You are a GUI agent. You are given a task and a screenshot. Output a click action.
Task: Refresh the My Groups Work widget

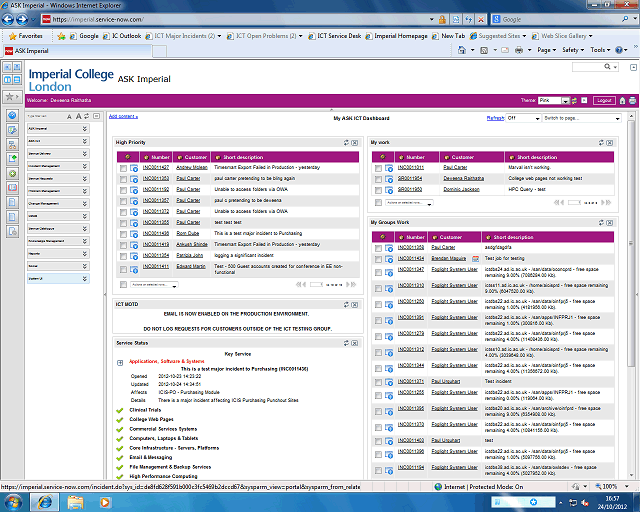(x=601, y=221)
